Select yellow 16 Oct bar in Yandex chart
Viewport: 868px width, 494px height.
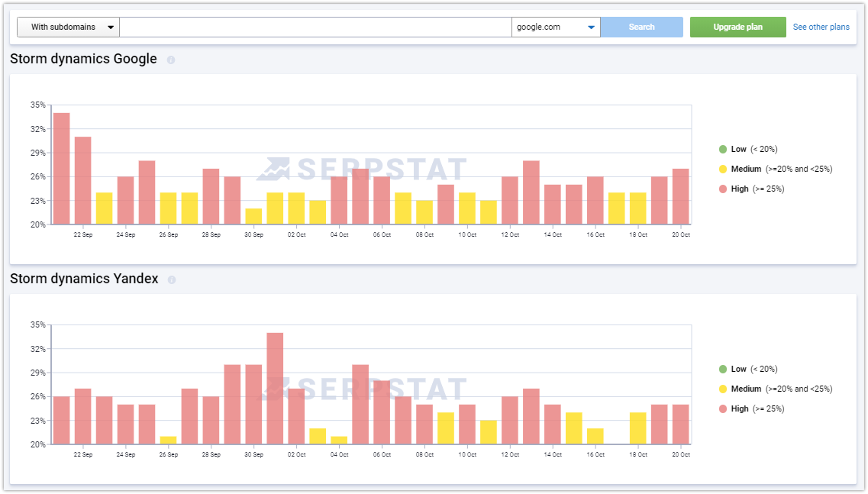(x=595, y=437)
